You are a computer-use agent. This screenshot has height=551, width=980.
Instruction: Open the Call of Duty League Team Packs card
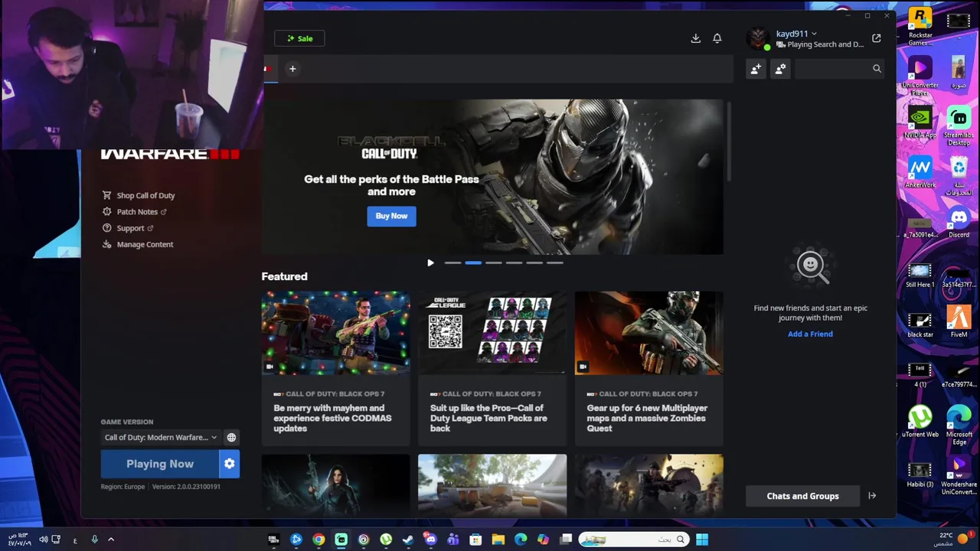coord(492,367)
